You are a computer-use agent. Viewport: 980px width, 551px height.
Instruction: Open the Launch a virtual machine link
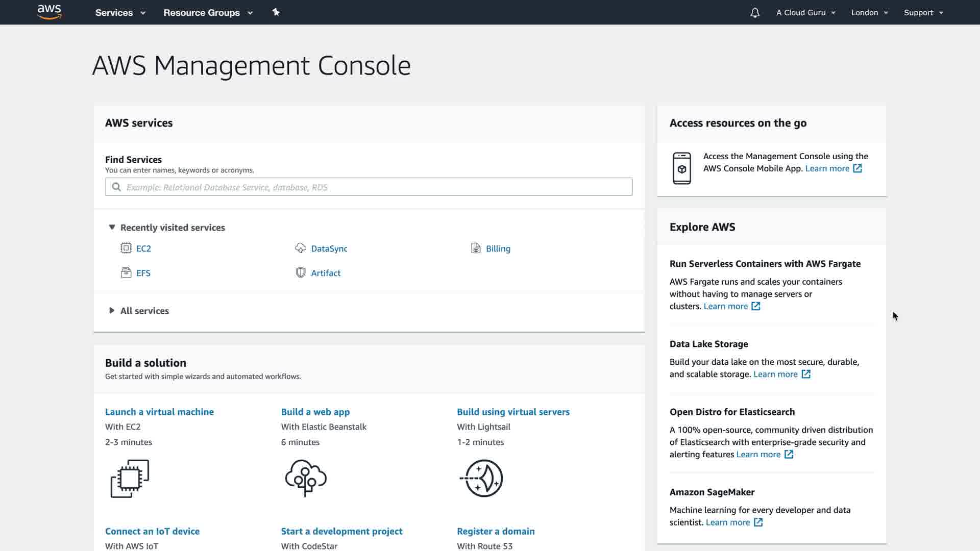(159, 412)
